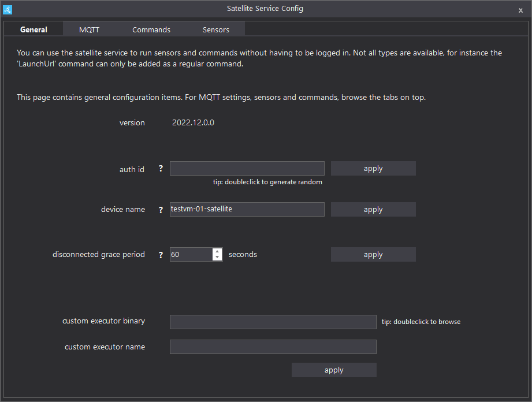
Task: Increase grace period with up arrow
Action: (217, 251)
